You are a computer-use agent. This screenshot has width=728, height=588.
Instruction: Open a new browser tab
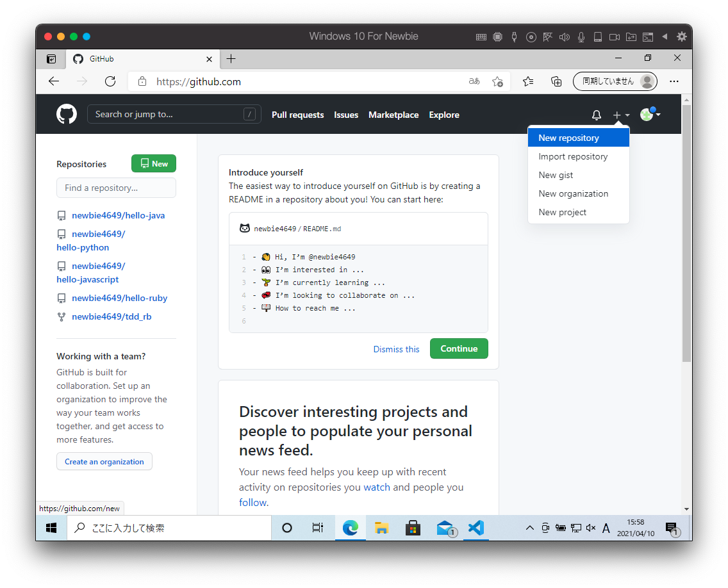click(231, 59)
